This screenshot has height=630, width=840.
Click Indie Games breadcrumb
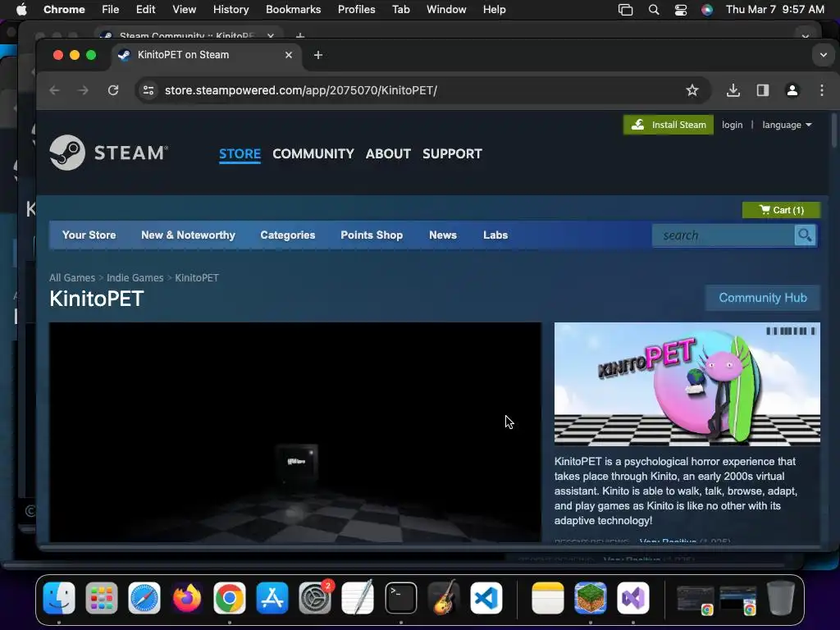(135, 277)
